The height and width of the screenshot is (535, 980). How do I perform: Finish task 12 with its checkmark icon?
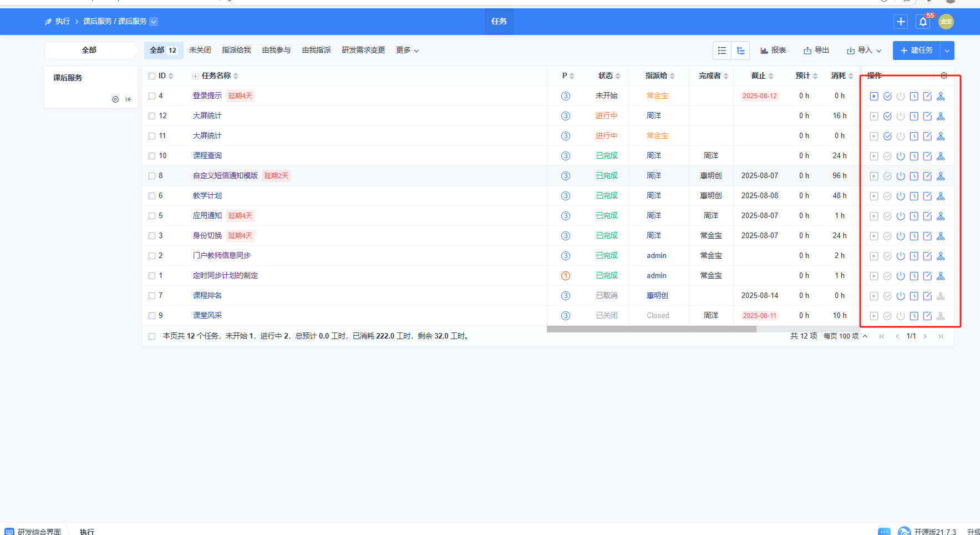(x=887, y=116)
